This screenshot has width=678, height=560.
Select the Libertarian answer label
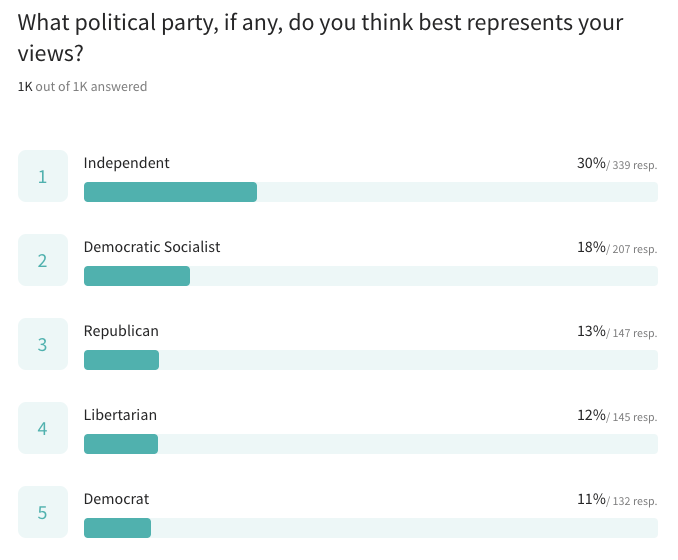click(x=120, y=415)
